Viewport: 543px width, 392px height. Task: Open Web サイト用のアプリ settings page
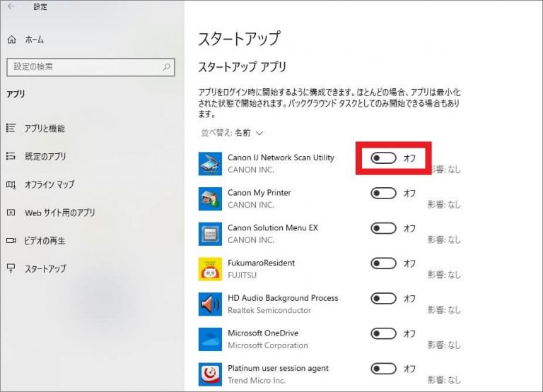(59, 213)
